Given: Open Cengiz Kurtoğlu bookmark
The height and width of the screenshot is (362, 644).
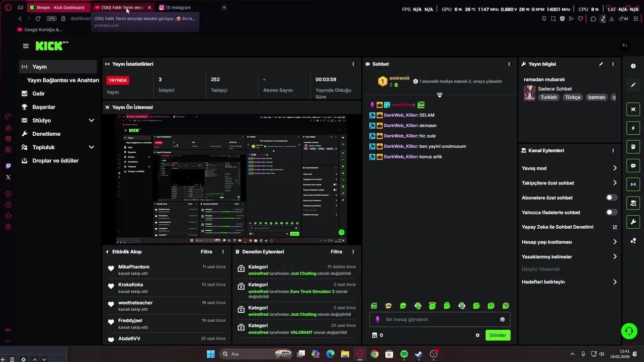Looking at the screenshot, I should (40, 30).
